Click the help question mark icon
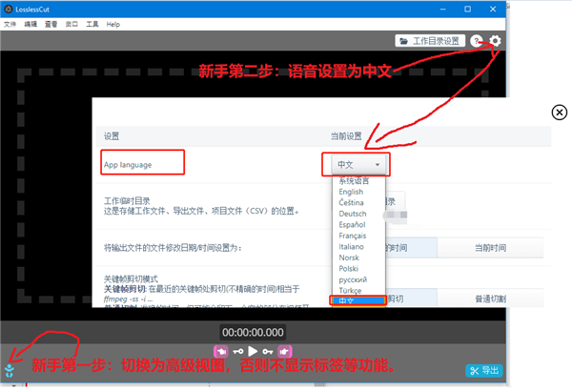Screen dimensions: 572x392 tap(476, 41)
